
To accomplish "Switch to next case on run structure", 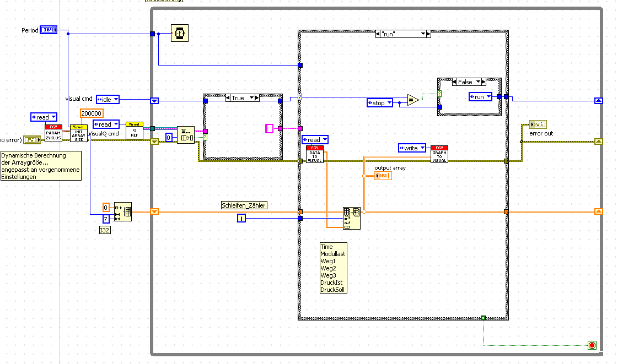I will point(428,34).
